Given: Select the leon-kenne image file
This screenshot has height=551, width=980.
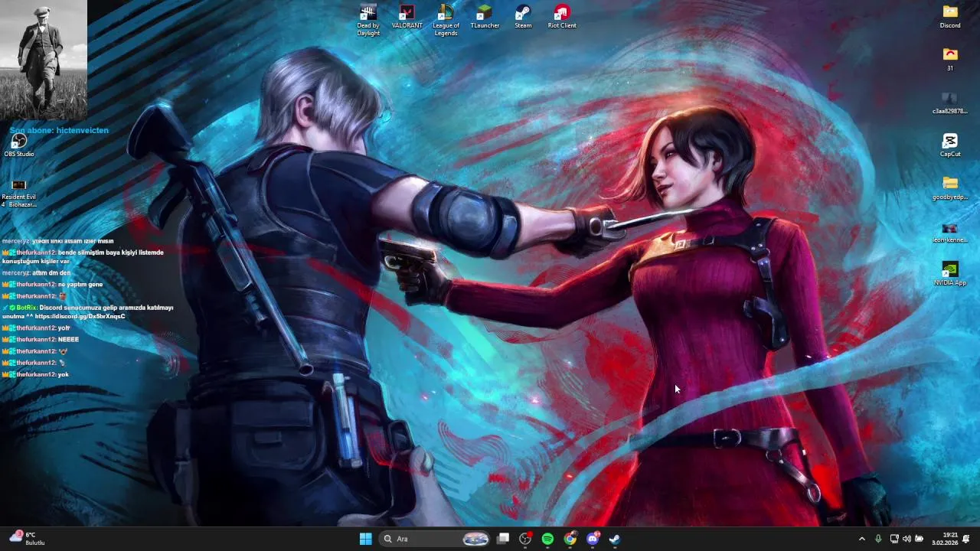Looking at the screenshot, I should coord(950,231).
